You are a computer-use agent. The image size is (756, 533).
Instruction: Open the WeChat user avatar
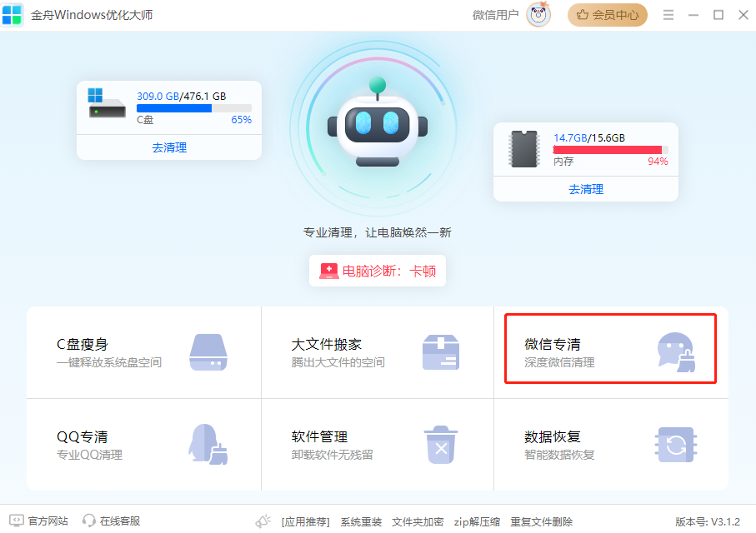click(538, 15)
